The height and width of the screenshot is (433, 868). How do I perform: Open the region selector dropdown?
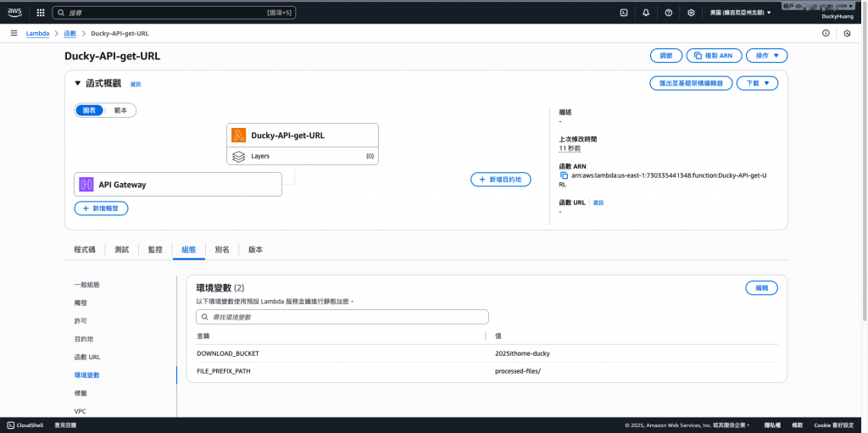point(741,13)
